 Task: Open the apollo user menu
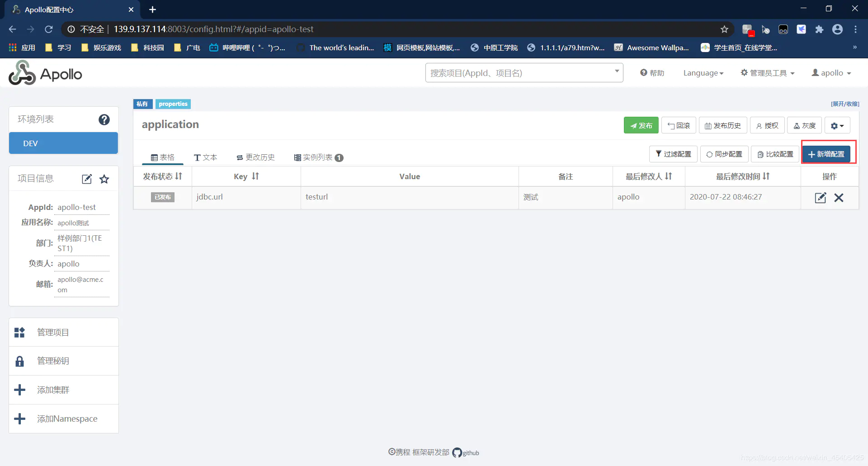point(831,73)
